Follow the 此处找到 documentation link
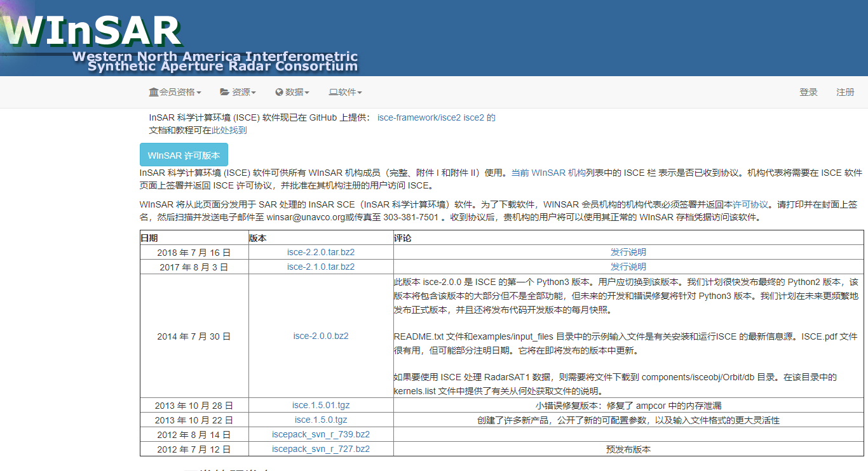Image resolution: width=868 pixels, height=471 pixels. 229,130
